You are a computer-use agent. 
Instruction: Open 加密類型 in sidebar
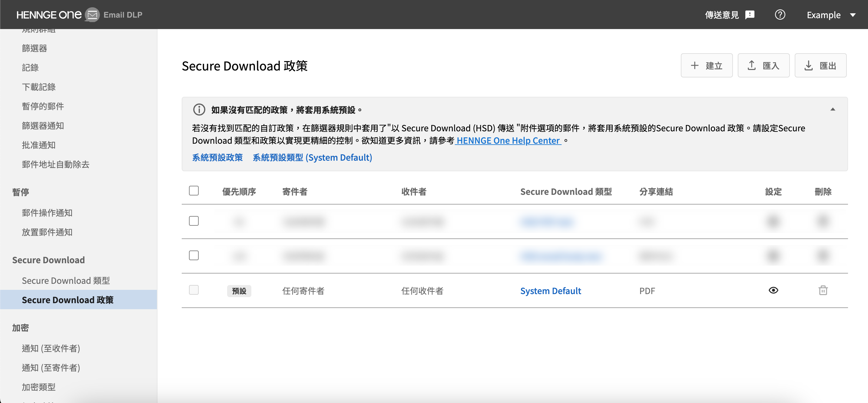click(x=39, y=387)
